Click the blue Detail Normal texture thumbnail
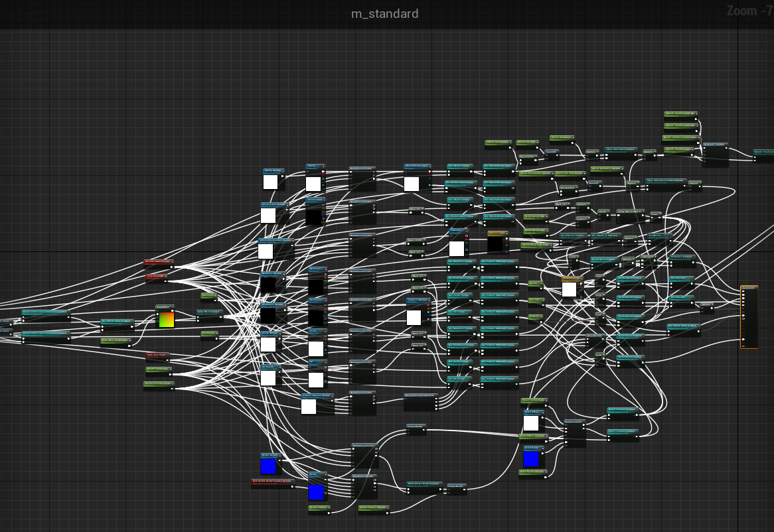The image size is (774, 532). pyautogui.click(x=531, y=459)
